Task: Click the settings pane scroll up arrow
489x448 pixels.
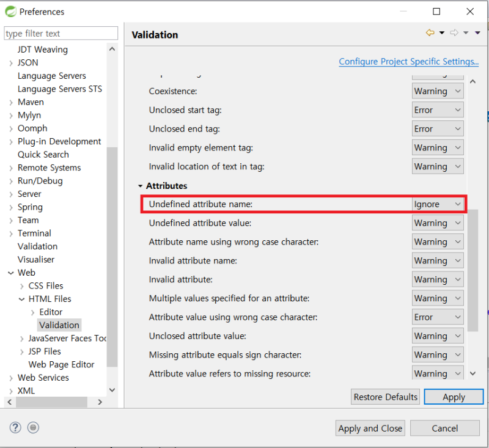Action: [472, 82]
